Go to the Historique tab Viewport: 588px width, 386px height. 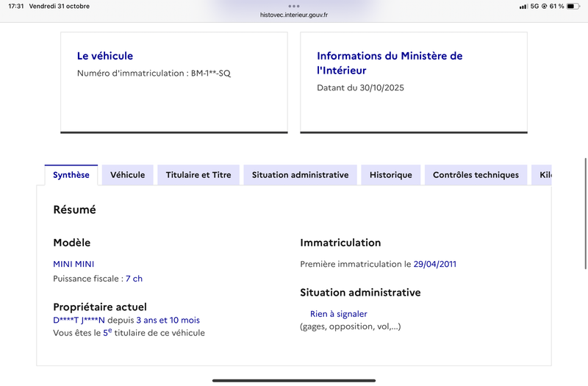point(391,175)
